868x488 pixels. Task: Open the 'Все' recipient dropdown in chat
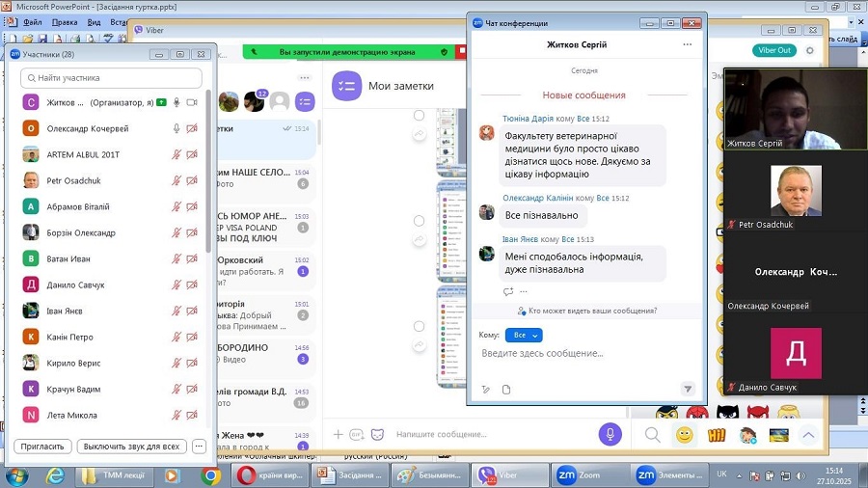click(x=524, y=335)
